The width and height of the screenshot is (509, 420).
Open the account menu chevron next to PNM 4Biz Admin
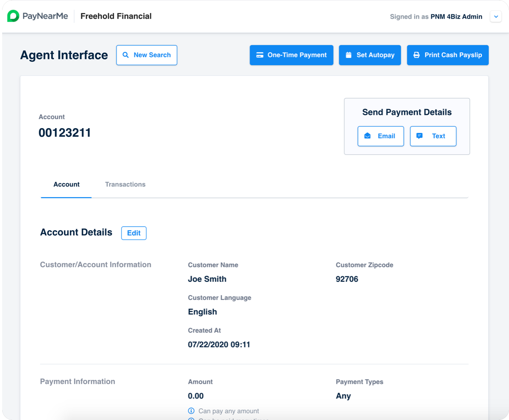[496, 16]
